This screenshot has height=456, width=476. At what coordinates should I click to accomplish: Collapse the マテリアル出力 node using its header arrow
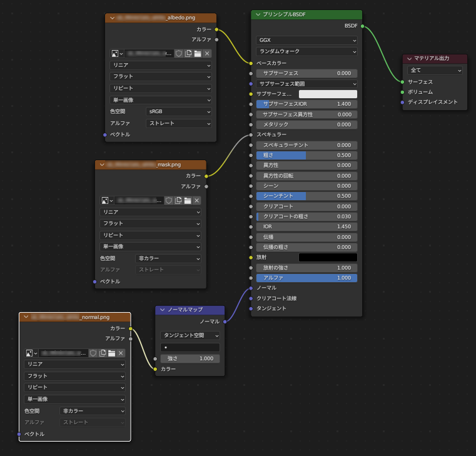[408, 58]
